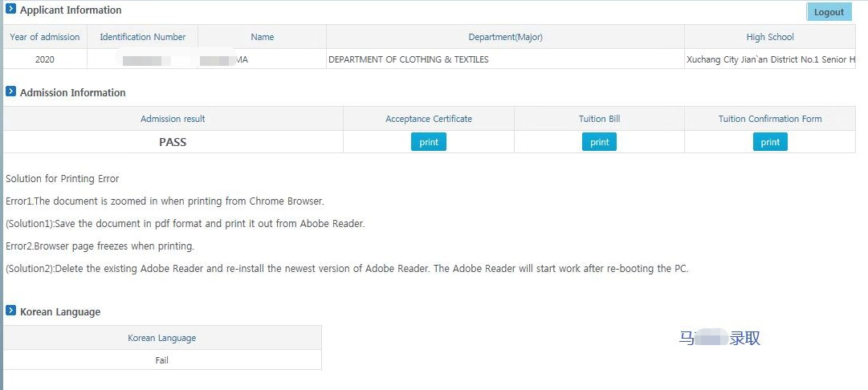868x390 pixels.
Task: Click the PASS admission result
Action: click(x=173, y=142)
